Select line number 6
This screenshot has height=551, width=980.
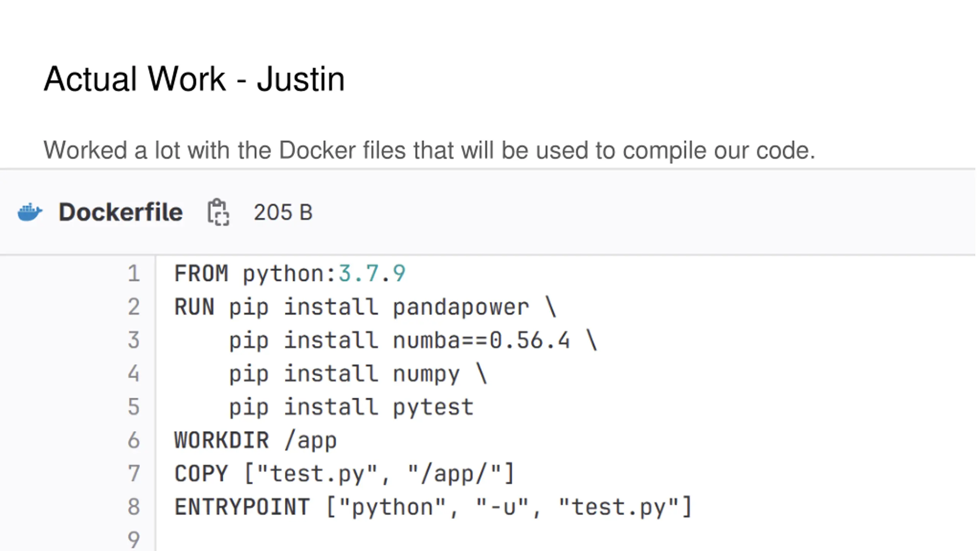(x=134, y=440)
